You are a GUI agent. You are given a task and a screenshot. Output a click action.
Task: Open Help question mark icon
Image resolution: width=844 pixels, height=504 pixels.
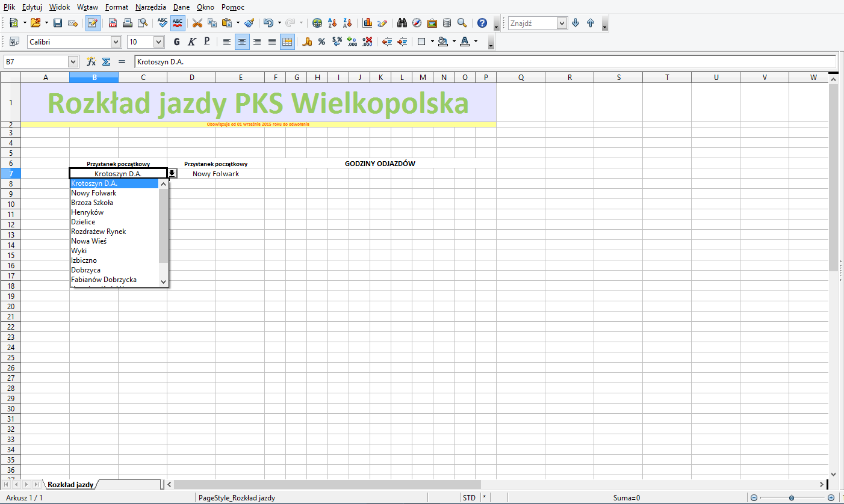[x=482, y=23]
